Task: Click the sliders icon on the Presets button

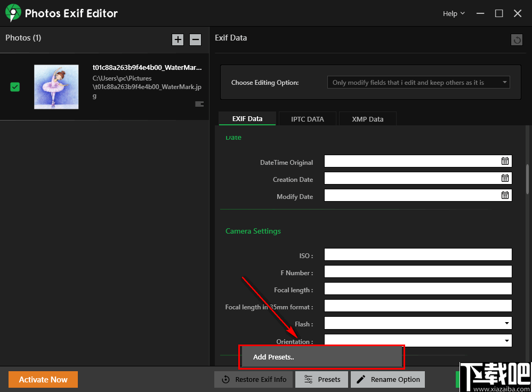Action: [x=308, y=379]
